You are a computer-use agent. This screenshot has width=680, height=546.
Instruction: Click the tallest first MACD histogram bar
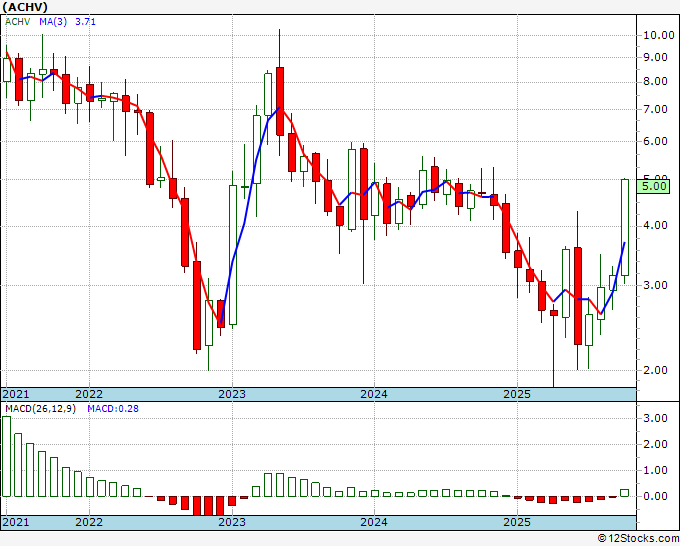click(7, 456)
